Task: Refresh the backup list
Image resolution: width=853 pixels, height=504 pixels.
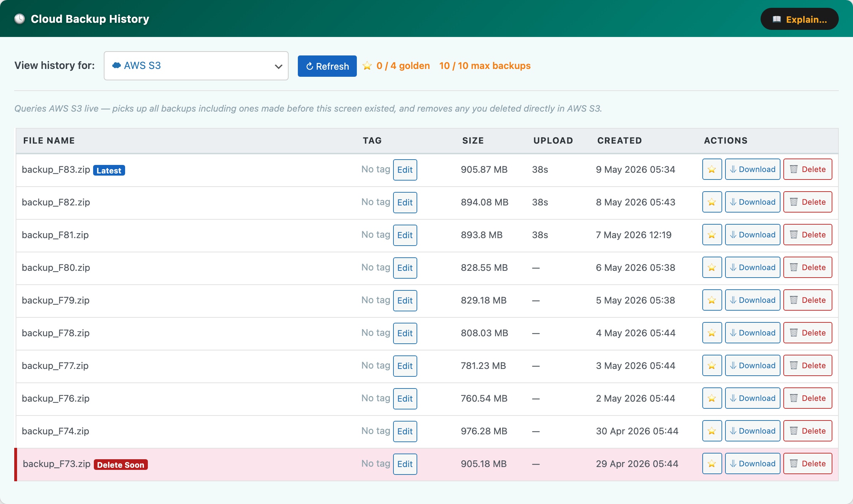Action: pos(327,66)
